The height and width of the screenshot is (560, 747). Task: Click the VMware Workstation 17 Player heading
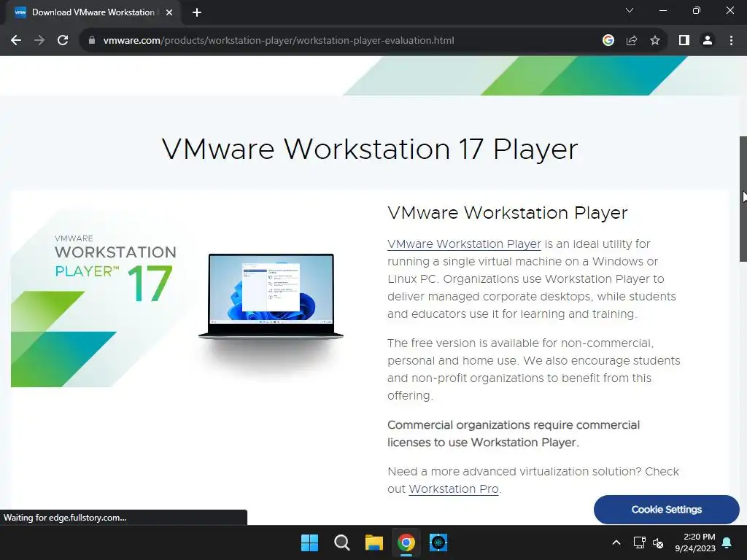[x=370, y=149]
